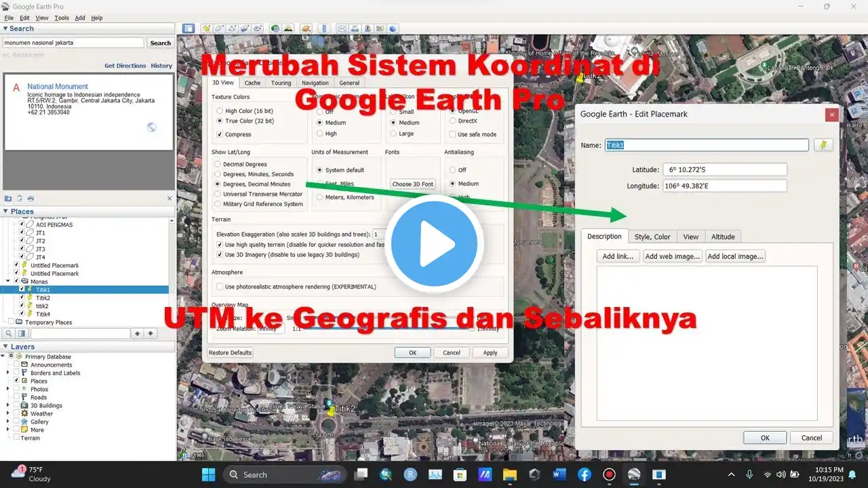Expand the More layer node

click(8, 430)
